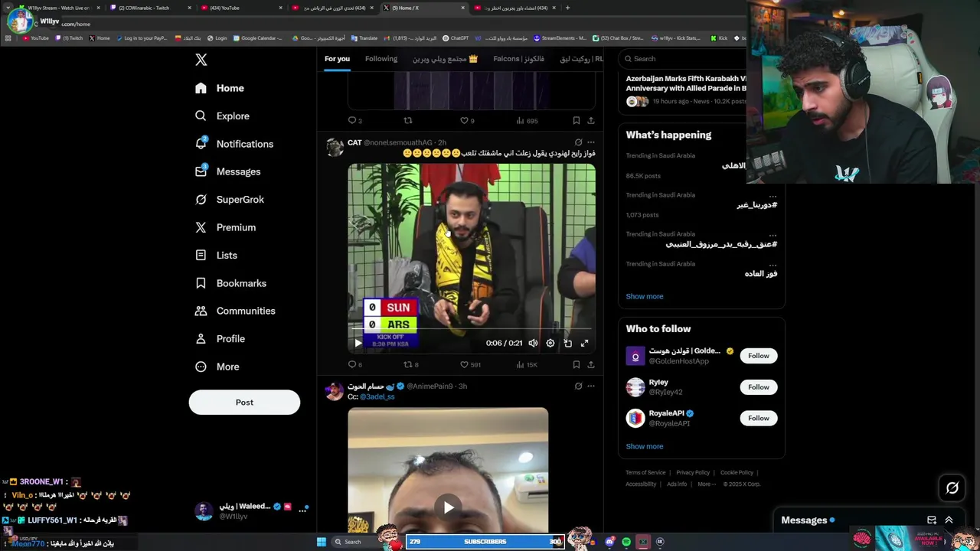Follow Ryley @Ryley42
The height and width of the screenshot is (551, 980).
coord(759,387)
